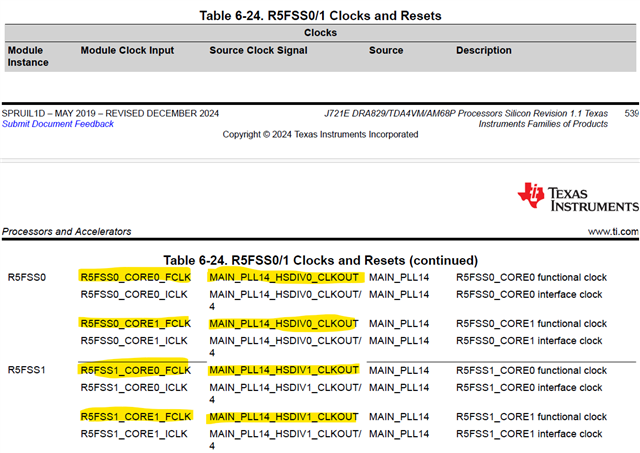Click highlighted MAIN_PLL14_HSDIV0_CLKOUT for R5FSS0_CORE0_FCLK
Viewport: 640px width, 453px height.
click(284, 278)
